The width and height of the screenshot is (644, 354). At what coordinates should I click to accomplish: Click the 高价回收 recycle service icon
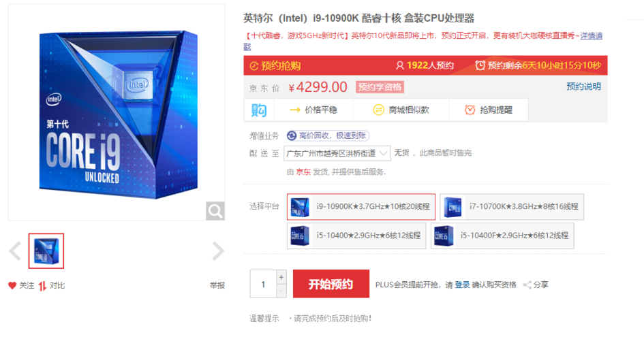[x=292, y=135]
